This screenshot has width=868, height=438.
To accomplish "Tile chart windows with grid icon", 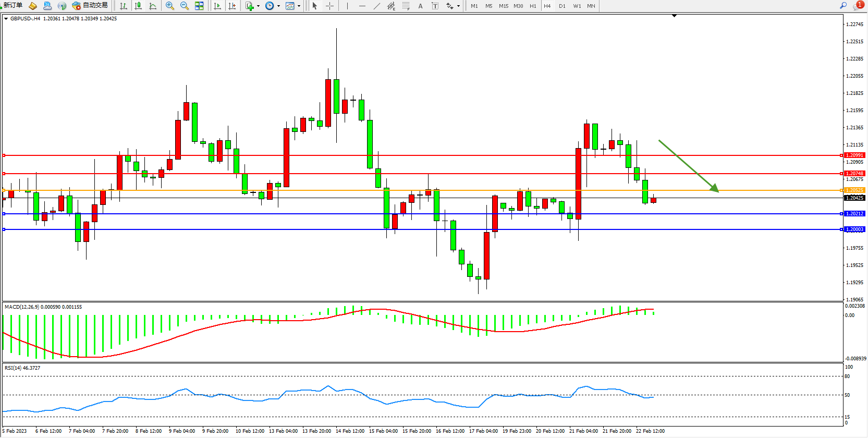I will pyautogui.click(x=199, y=6).
